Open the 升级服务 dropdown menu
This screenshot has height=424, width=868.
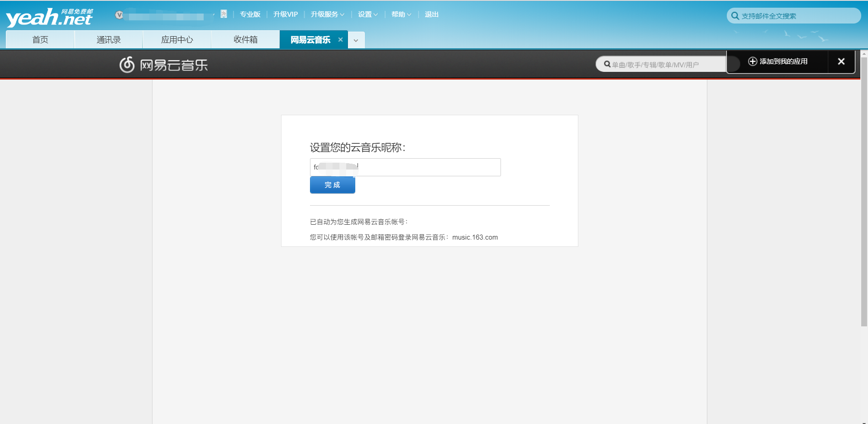click(328, 14)
